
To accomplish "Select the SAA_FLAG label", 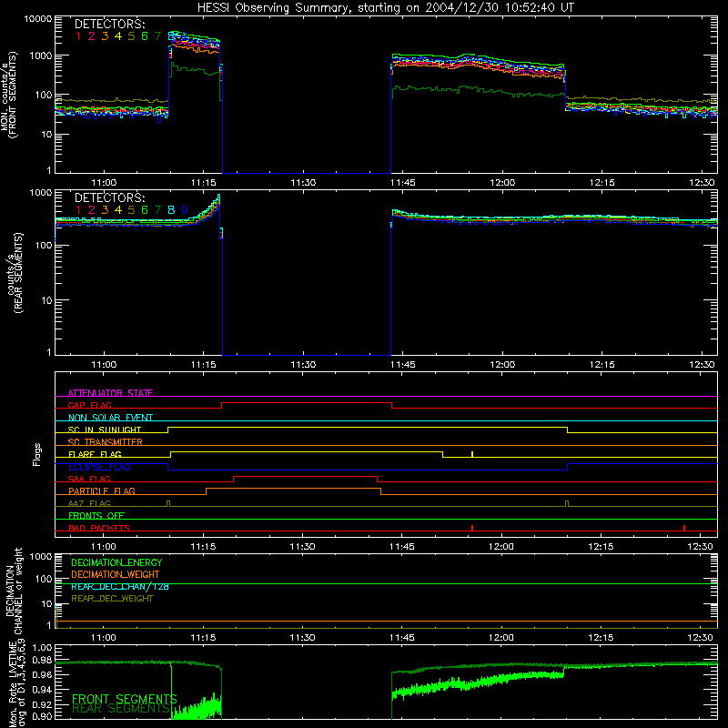I will [x=89, y=479].
